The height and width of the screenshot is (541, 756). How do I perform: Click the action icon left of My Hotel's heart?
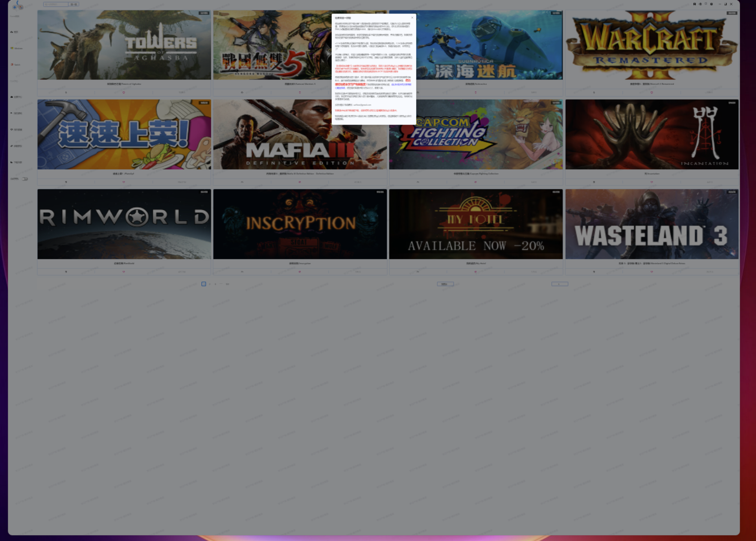(x=418, y=272)
